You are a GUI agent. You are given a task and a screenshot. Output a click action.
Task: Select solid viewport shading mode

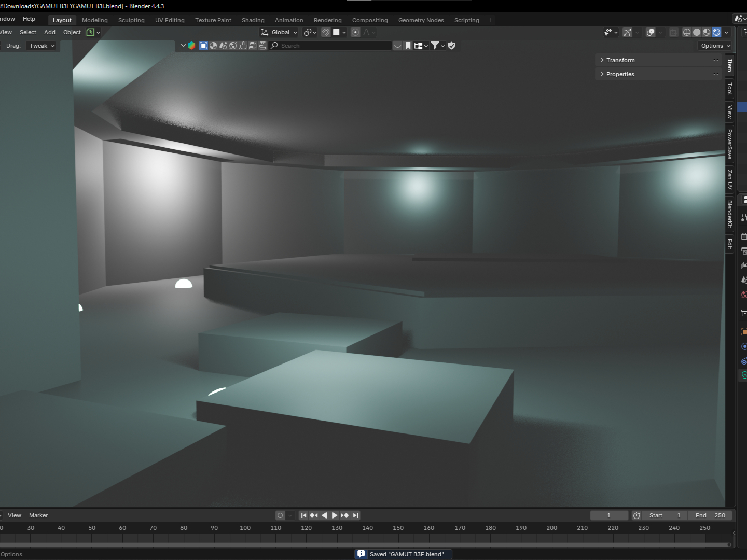tap(697, 32)
